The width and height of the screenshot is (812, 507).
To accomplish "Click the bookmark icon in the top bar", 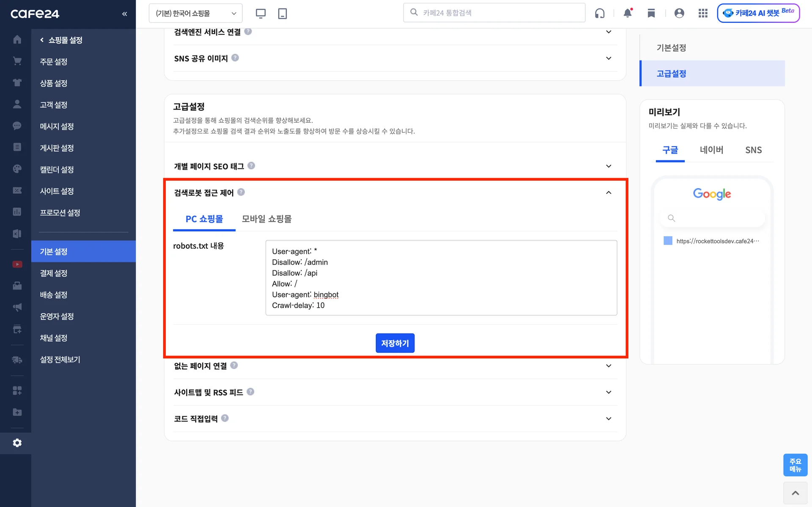I will pyautogui.click(x=651, y=13).
